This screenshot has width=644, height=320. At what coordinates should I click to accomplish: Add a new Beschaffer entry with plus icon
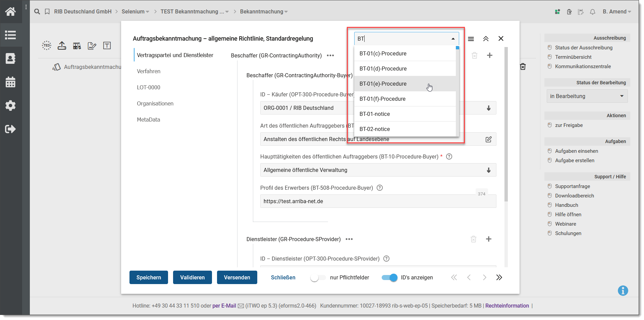click(490, 55)
